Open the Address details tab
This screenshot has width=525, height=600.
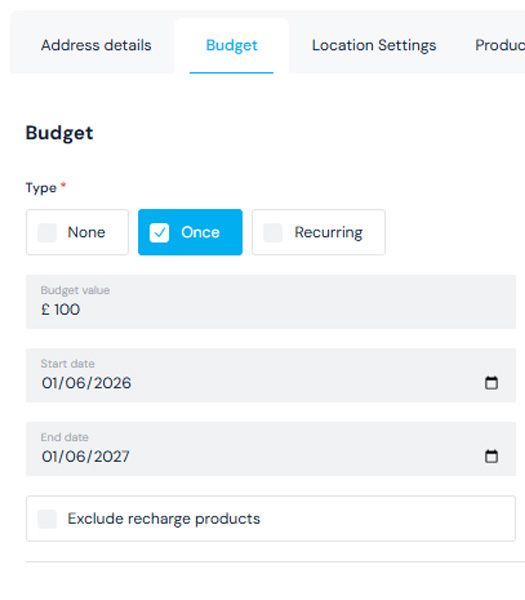pos(96,46)
